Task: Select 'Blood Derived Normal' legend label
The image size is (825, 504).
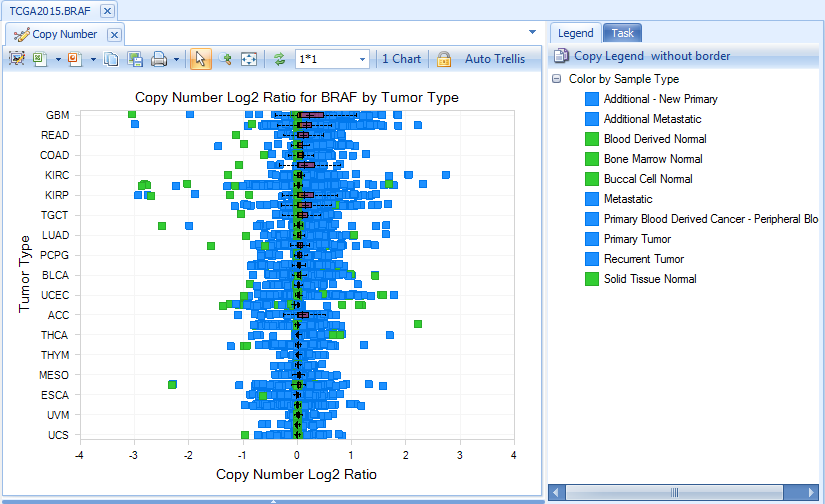Action: pyautogui.click(x=655, y=139)
